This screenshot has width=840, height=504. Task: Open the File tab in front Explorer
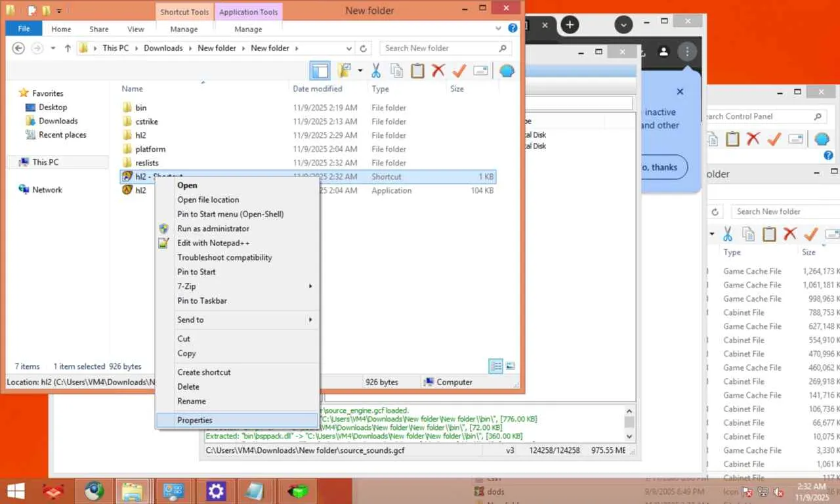[x=24, y=29]
